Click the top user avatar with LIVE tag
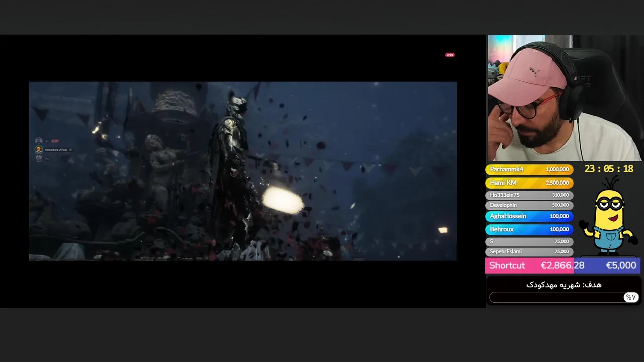The image size is (644, 362). pyautogui.click(x=39, y=141)
